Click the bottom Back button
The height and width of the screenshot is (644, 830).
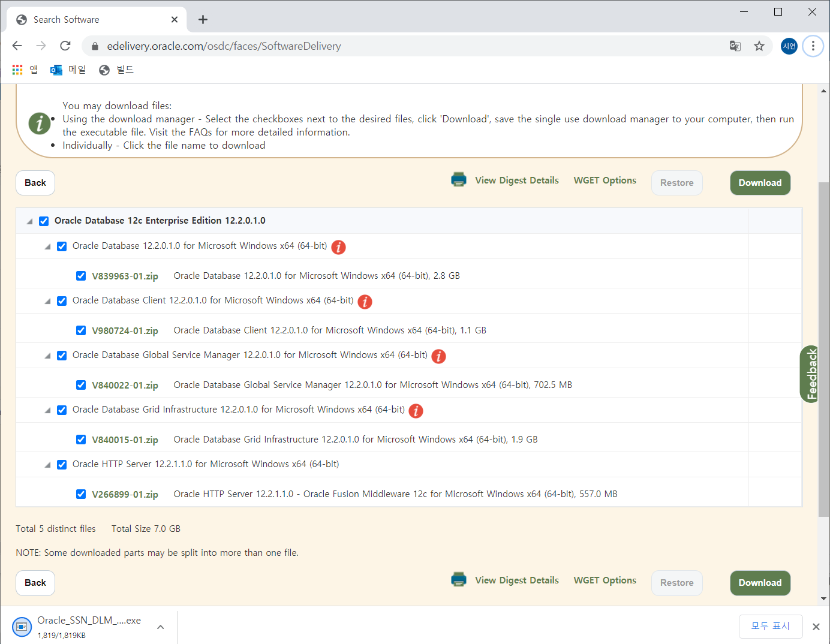coord(35,583)
